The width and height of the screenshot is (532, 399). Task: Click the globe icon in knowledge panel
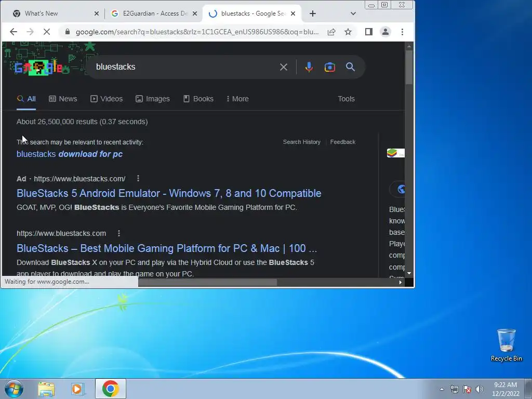(x=401, y=189)
